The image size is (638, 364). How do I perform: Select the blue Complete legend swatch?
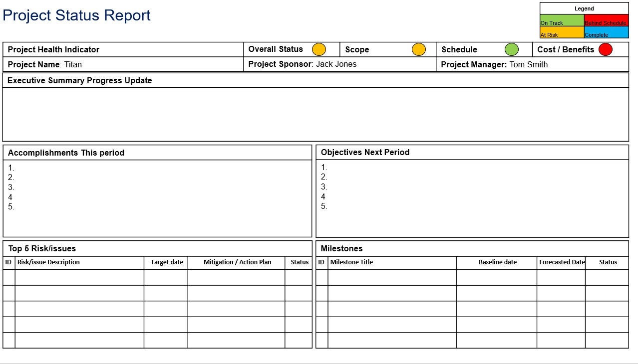(x=606, y=32)
